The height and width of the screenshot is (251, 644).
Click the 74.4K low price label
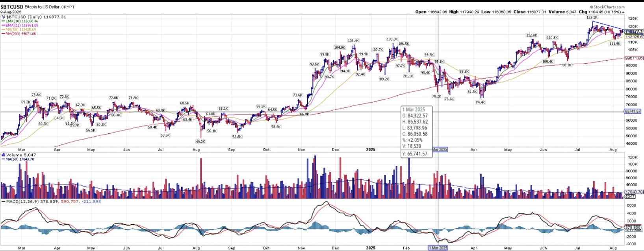pos(480,102)
